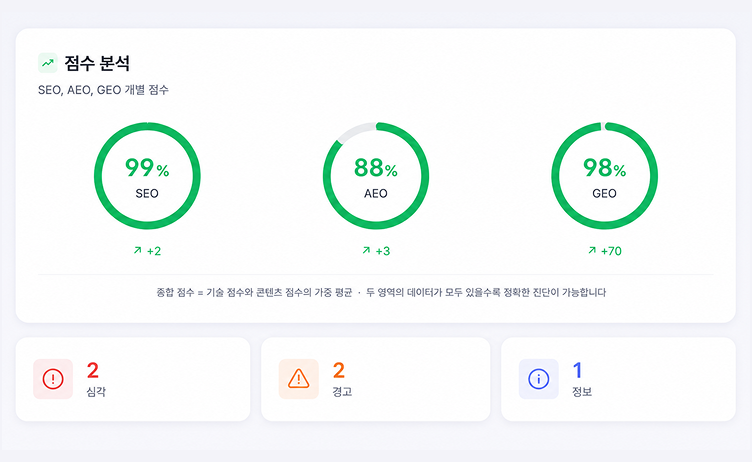This screenshot has width=752, height=462.
Task: Select the 99% SEO score ring
Action: pyautogui.click(x=147, y=176)
